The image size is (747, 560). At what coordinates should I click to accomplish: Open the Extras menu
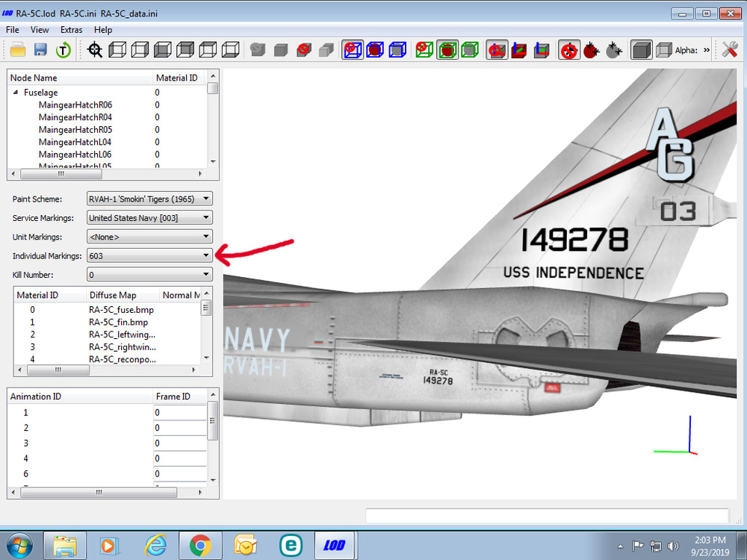pos(72,30)
